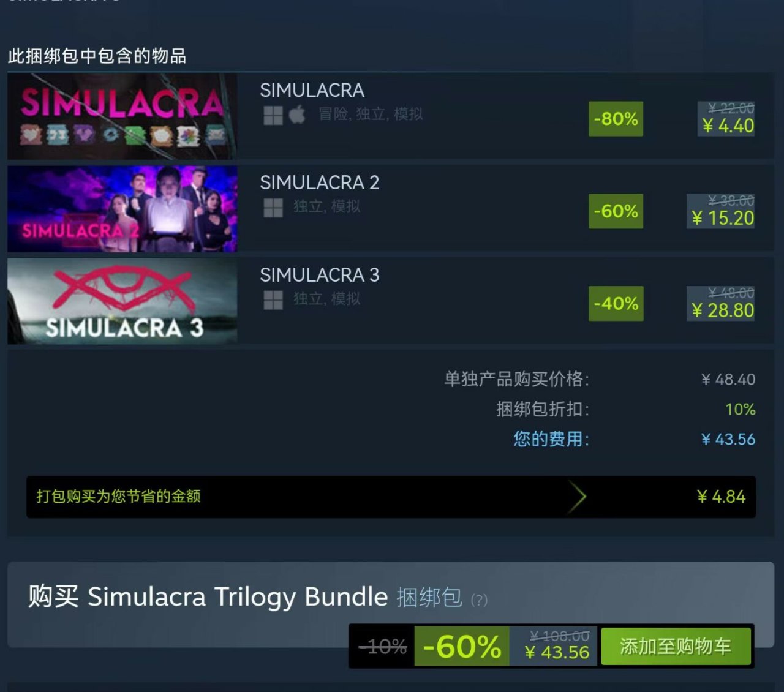Click the -80% discount badge

click(616, 119)
